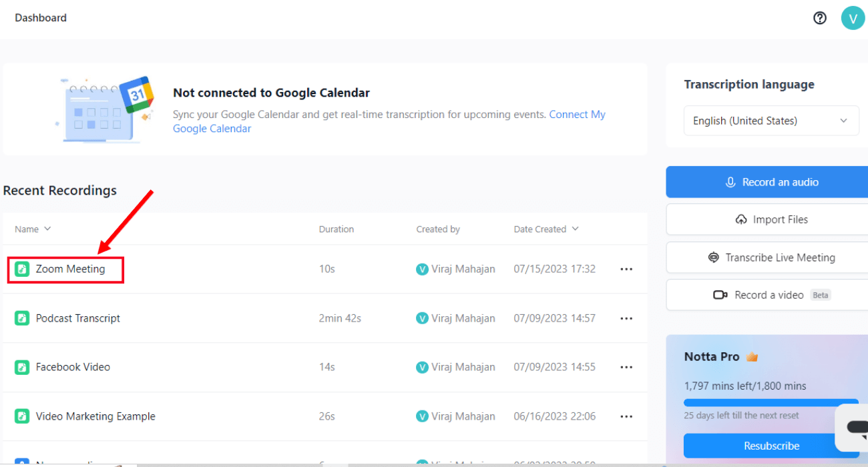
Task: Open the Podcast Transcript recording
Action: tap(78, 318)
